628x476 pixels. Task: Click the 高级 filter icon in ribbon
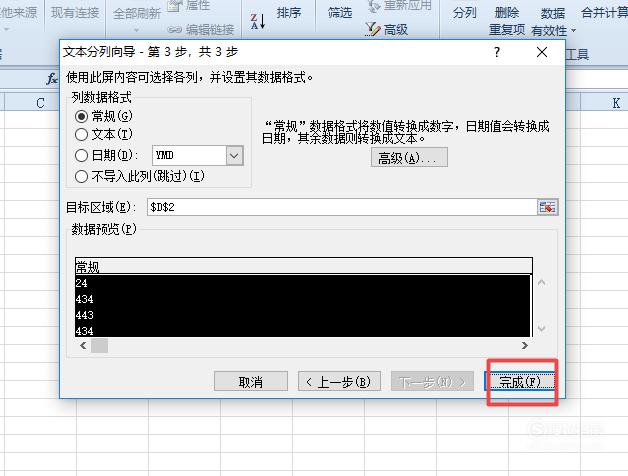tap(373, 29)
